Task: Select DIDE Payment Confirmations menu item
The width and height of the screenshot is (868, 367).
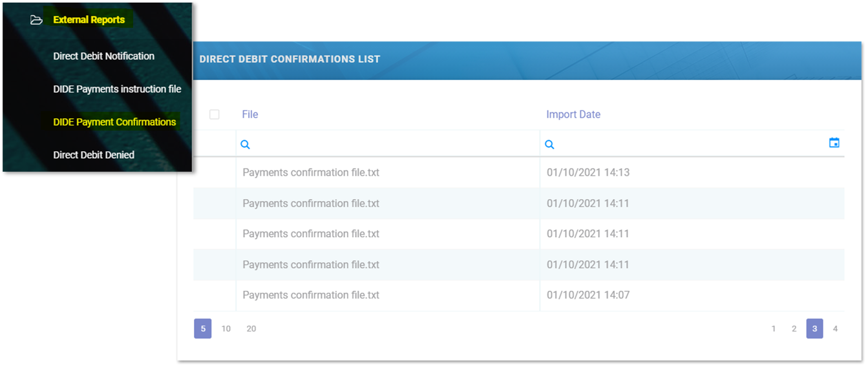Action: coord(114,122)
